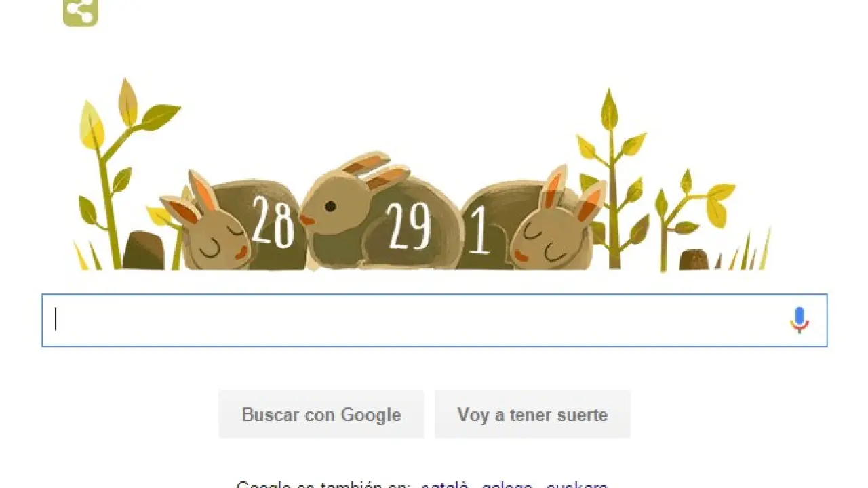Click the number 1 on the doodle
The image size is (868, 488).
tap(479, 230)
